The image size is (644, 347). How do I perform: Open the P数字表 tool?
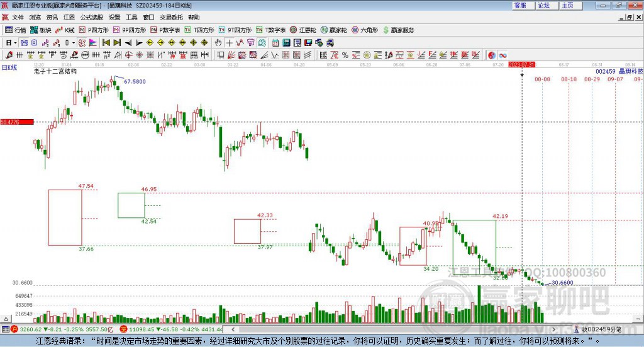click(165, 30)
